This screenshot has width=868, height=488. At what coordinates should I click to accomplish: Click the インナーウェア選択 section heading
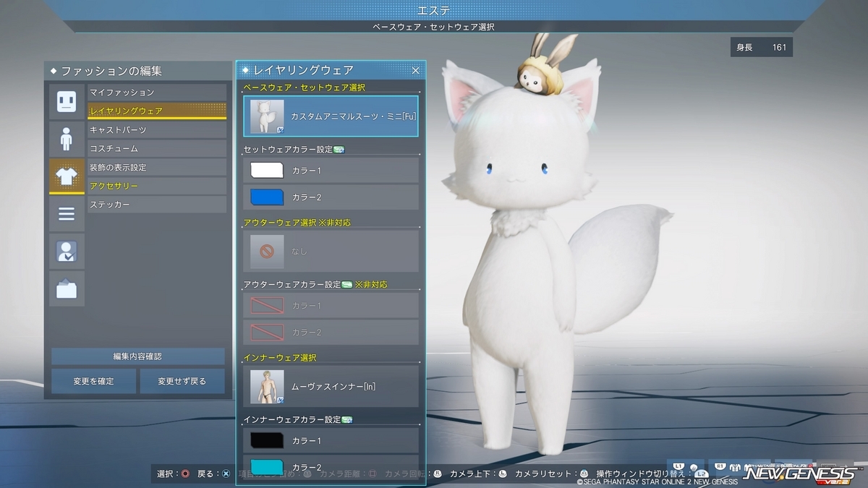coord(279,357)
